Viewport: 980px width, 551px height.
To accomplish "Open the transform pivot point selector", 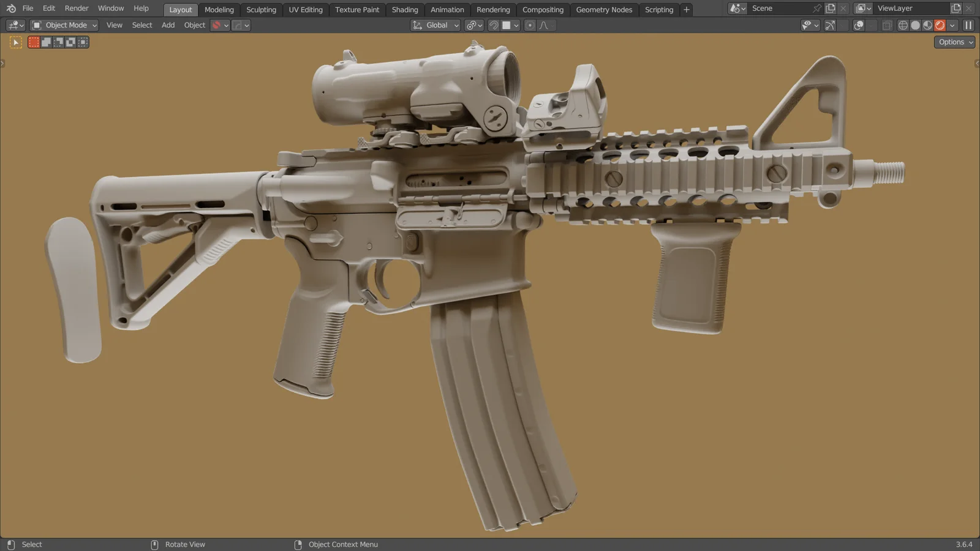I will coord(473,25).
